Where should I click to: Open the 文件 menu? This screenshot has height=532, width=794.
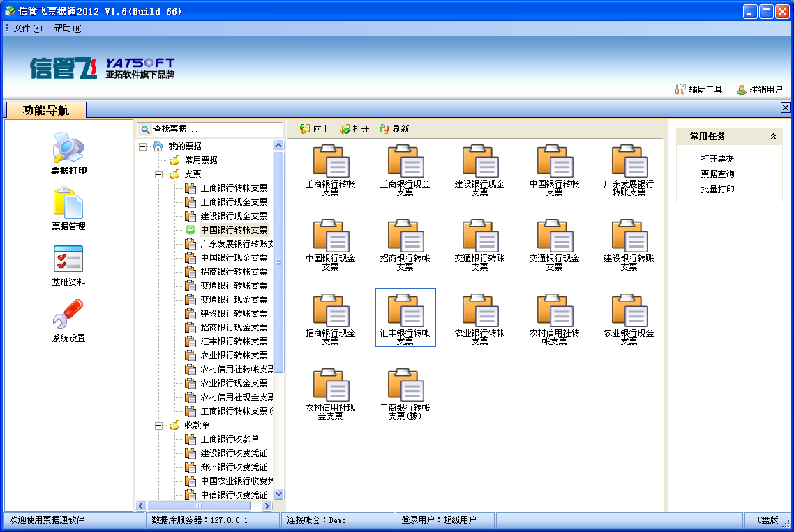click(x=27, y=29)
